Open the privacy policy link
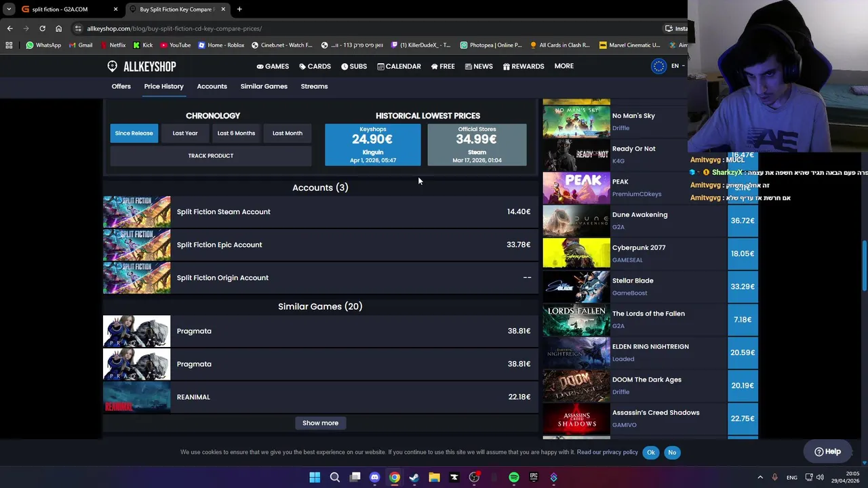Screen dimensions: 868x488 pos(608,452)
